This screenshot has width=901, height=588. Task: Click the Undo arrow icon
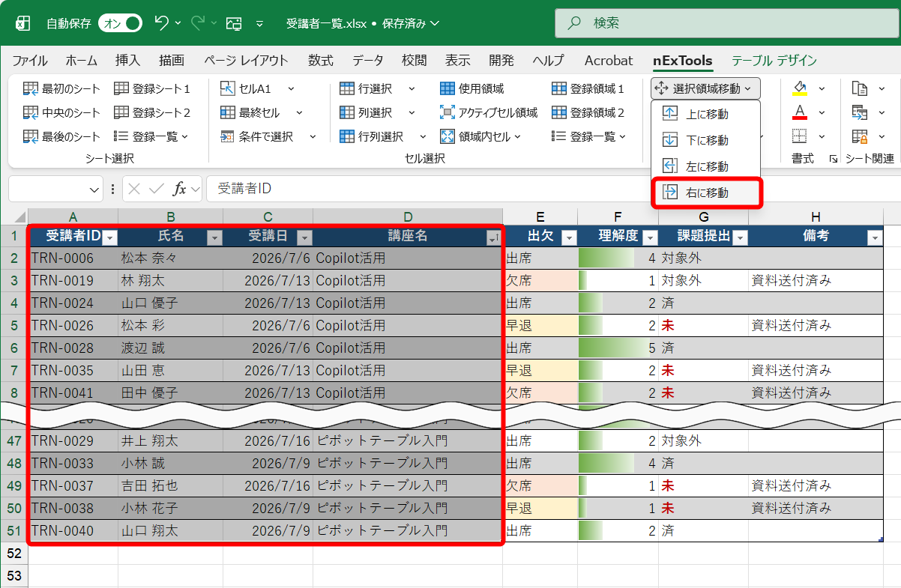[x=161, y=22]
